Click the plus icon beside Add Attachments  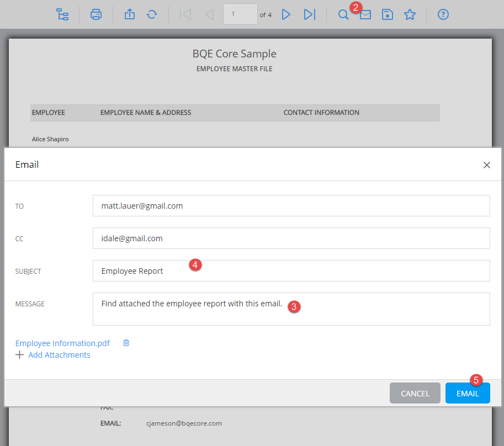coord(20,355)
